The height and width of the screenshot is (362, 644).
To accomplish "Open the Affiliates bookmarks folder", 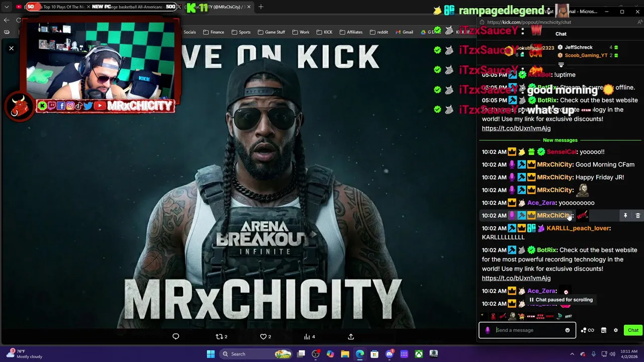I will [x=351, y=32].
